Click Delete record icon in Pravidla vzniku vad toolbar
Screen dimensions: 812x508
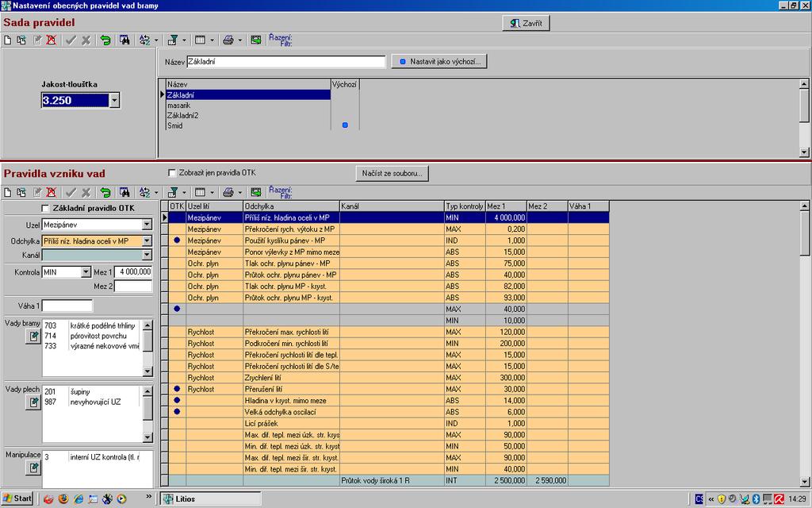[x=51, y=192]
